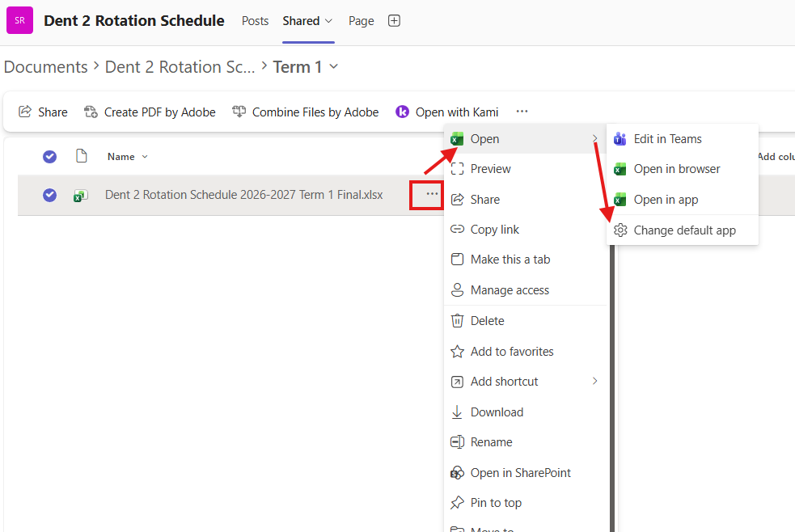Click the context menu vertical scrollbar

click(x=612, y=388)
